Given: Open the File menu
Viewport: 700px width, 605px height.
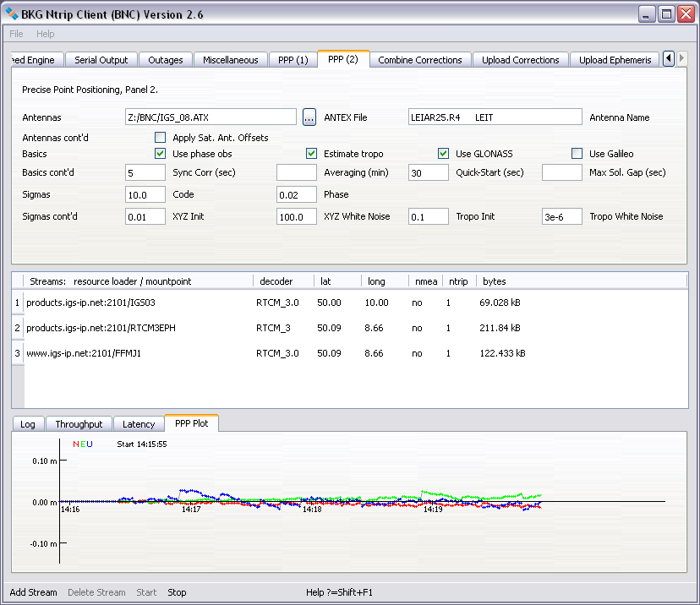Looking at the screenshot, I should pyautogui.click(x=16, y=34).
